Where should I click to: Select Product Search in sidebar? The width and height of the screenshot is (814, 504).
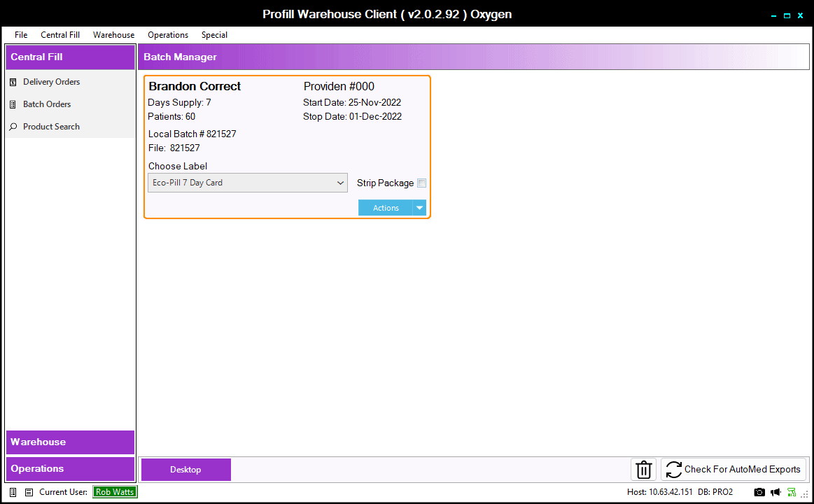pos(51,127)
